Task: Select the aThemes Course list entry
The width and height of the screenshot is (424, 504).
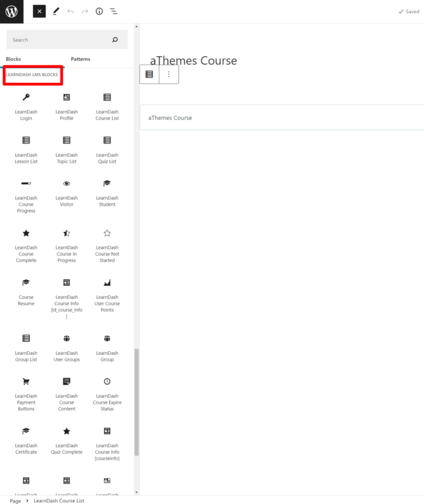Action: pos(282,118)
